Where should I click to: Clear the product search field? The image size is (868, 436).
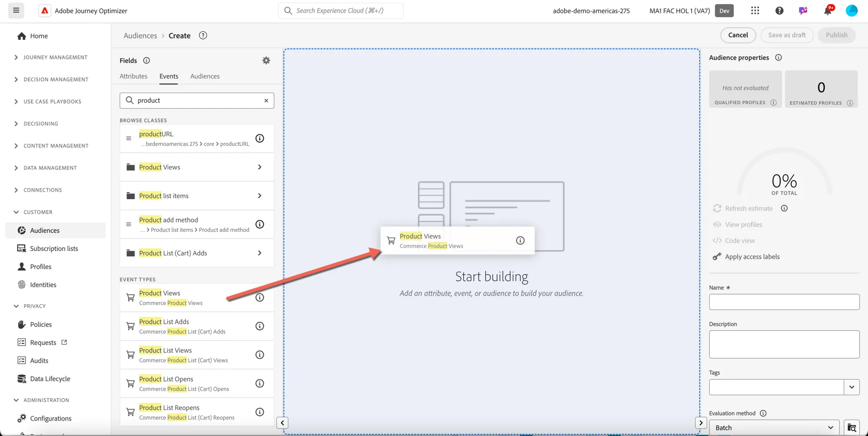[x=266, y=101]
